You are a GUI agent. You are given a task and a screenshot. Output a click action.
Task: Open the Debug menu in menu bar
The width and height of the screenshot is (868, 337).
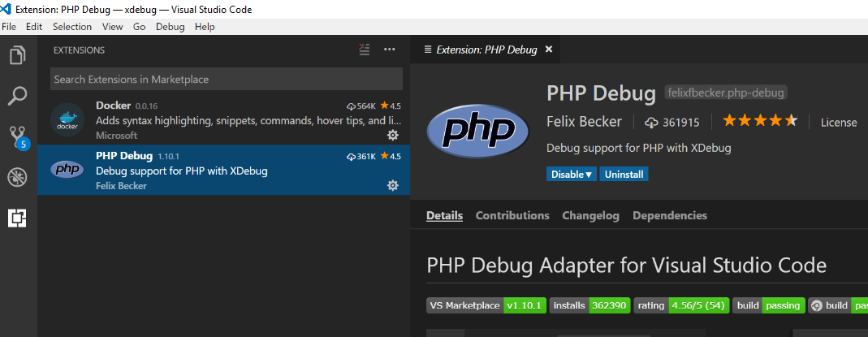[x=170, y=27]
